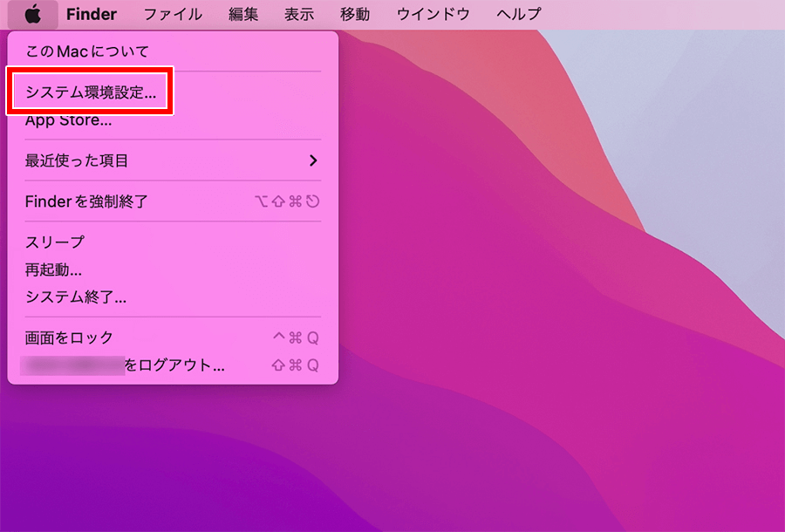
Task: Open App Store from the menu
Action: pyautogui.click(x=69, y=120)
